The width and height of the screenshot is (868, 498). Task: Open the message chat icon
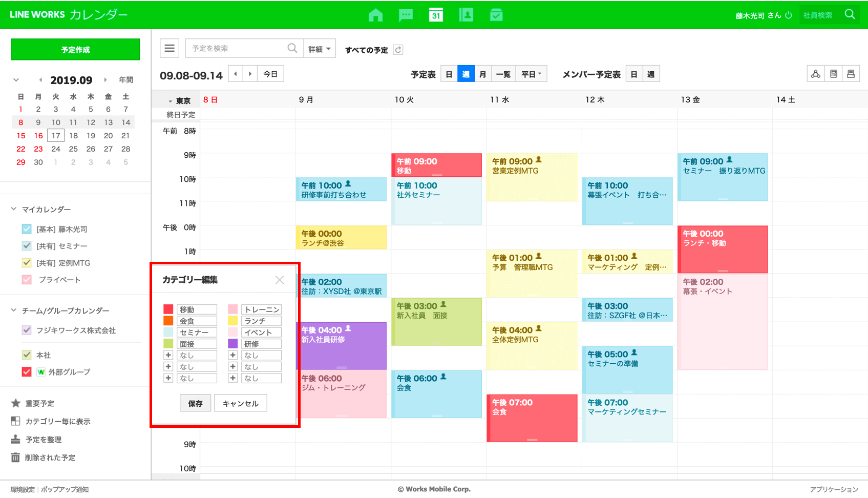[x=406, y=15]
